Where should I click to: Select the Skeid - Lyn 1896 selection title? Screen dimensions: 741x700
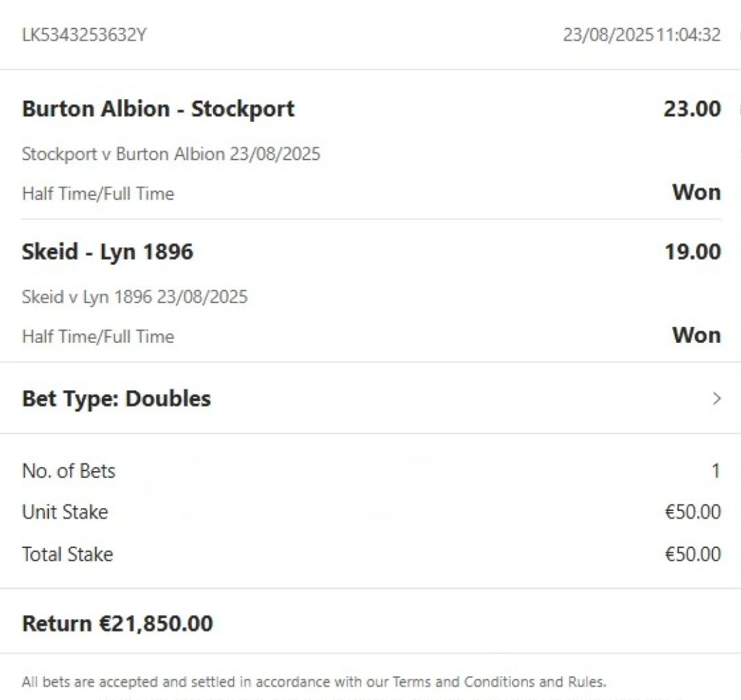[108, 253]
